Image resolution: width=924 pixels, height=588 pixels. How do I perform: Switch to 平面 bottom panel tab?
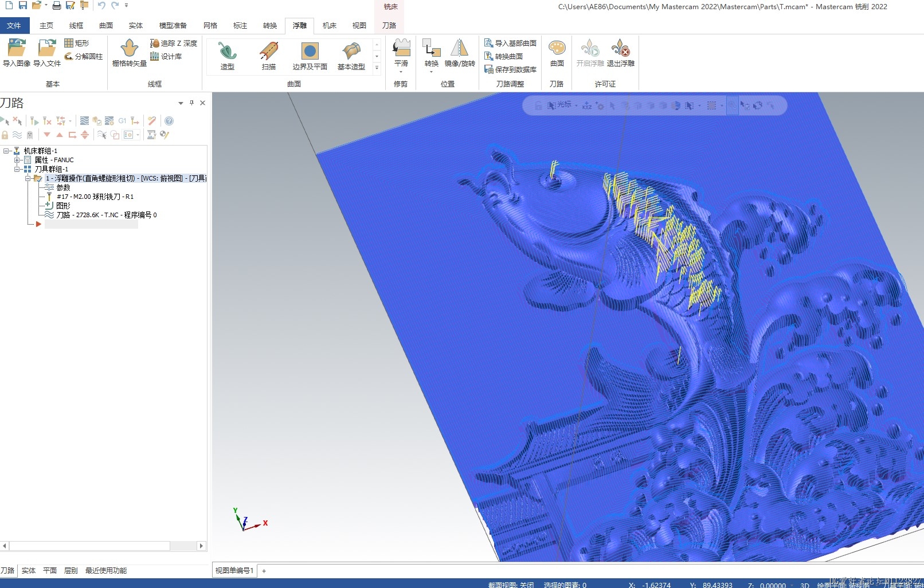click(50, 570)
